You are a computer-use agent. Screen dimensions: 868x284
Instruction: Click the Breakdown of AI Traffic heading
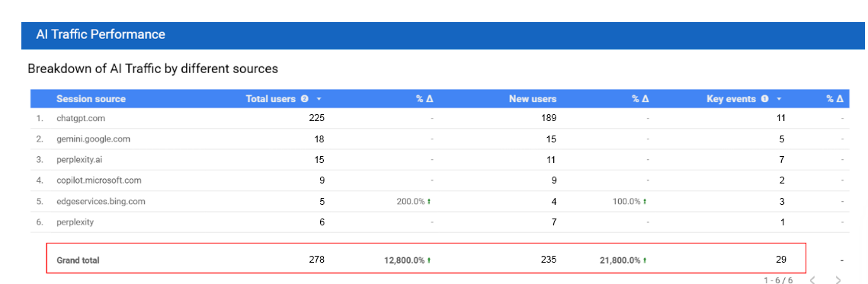click(x=152, y=69)
